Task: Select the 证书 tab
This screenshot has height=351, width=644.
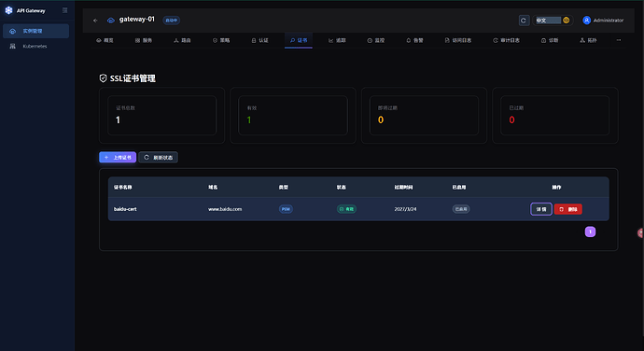Action: point(299,40)
